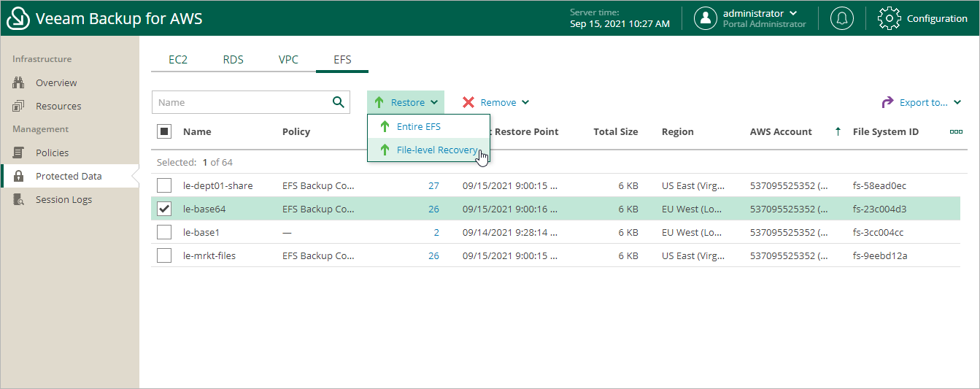The image size is (980, 389).
Task: Select Entire EFS restore option
Action: (418, 126)
